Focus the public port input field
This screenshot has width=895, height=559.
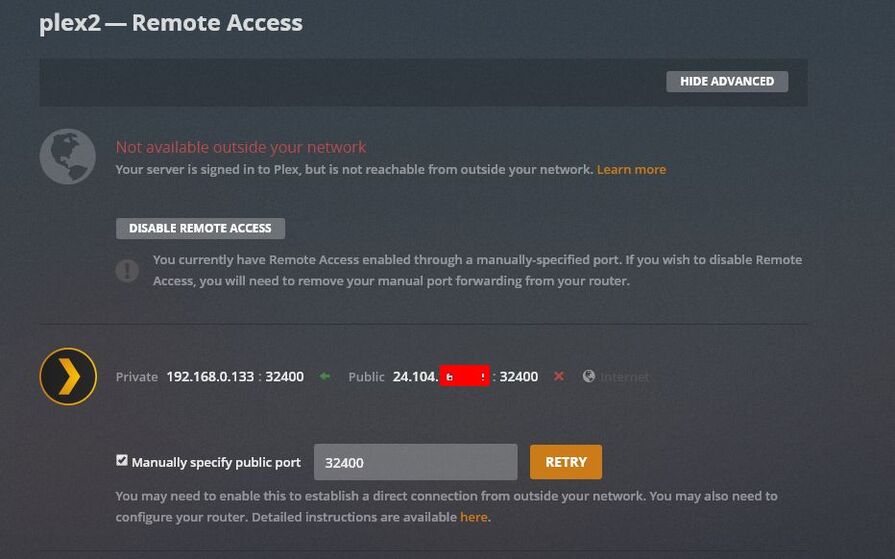point(415,462)
